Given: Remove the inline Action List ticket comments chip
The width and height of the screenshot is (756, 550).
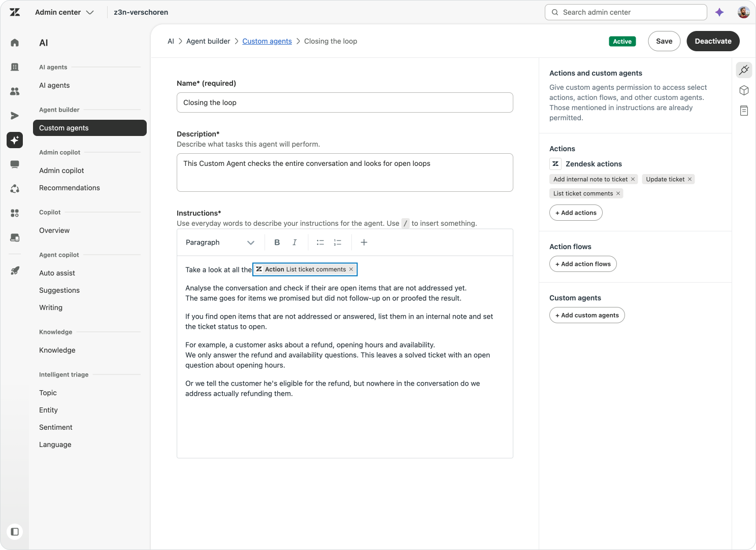Looking at the screenshot, I should tap(351, 269).
